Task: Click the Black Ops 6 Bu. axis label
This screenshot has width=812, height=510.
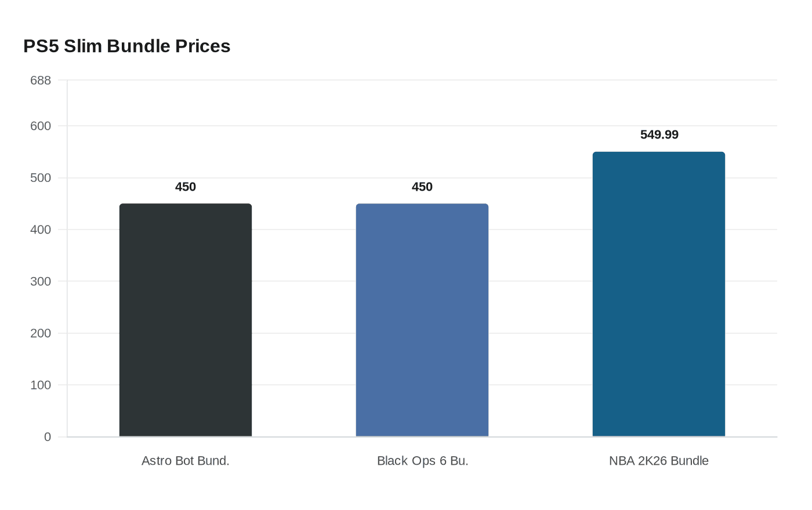Action: coord(422,461)
